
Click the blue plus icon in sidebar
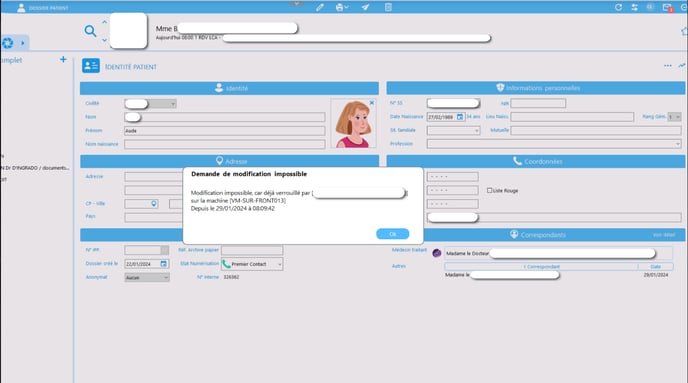pos(63,59)
